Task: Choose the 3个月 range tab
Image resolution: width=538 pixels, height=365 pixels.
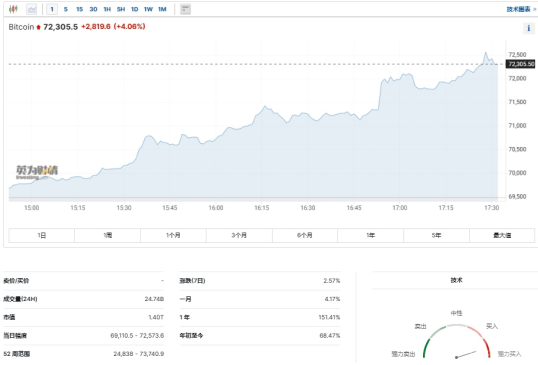Action: [239, 235]
